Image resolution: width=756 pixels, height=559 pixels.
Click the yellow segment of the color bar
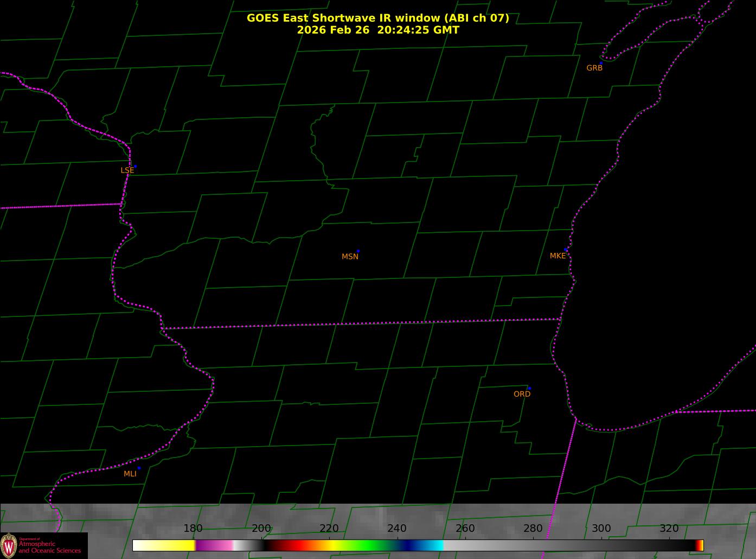pos(174,545)
